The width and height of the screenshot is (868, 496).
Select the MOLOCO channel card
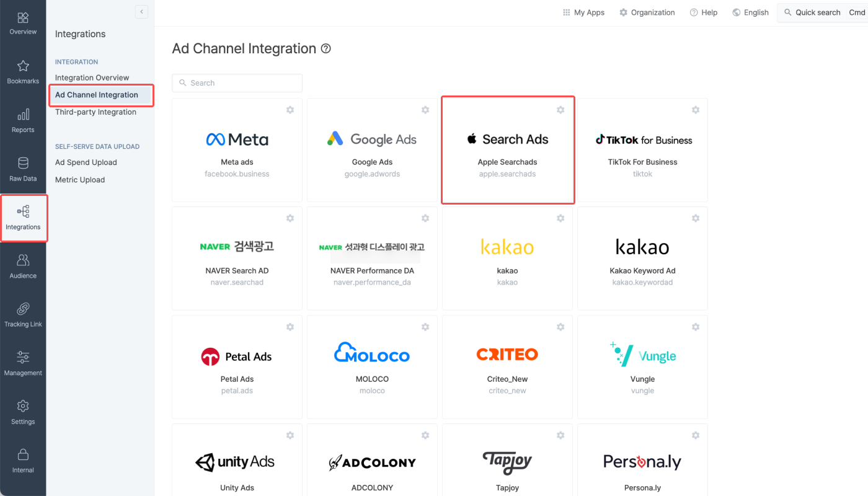[x=373, y=367]
